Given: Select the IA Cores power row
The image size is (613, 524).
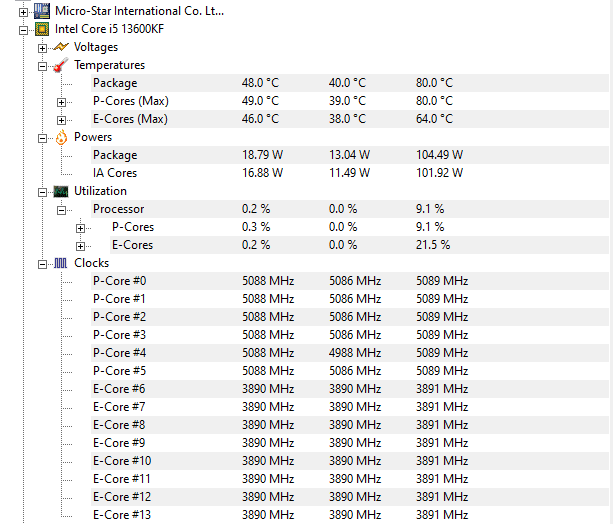Looking at the screenshot, I should [x=350, y=173].
